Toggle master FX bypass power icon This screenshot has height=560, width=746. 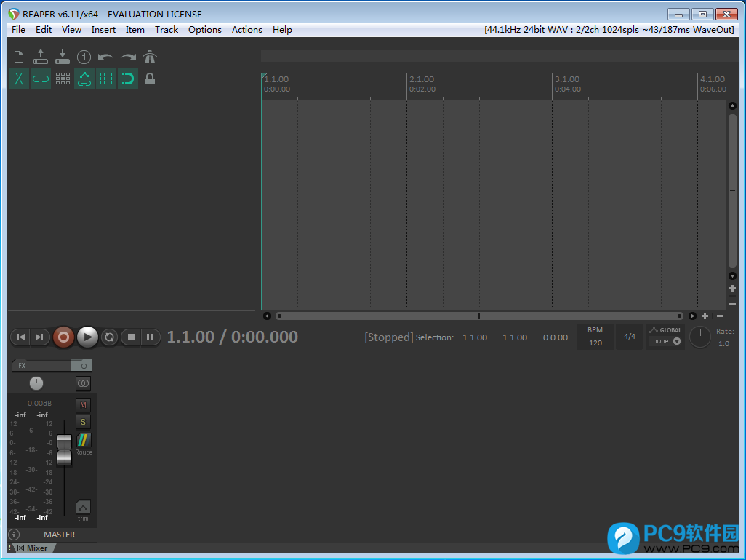tap(83, 365)
